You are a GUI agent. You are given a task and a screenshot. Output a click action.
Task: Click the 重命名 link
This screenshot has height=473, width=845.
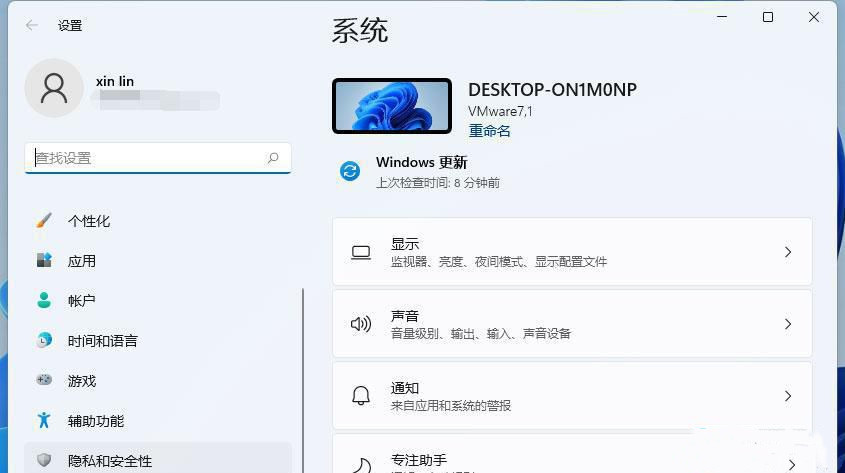(x=489, y=131)
